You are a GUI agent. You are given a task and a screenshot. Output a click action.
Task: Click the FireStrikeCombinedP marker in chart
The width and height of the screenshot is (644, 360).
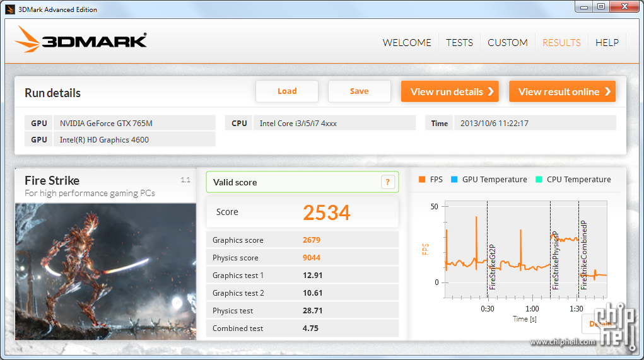578,249
